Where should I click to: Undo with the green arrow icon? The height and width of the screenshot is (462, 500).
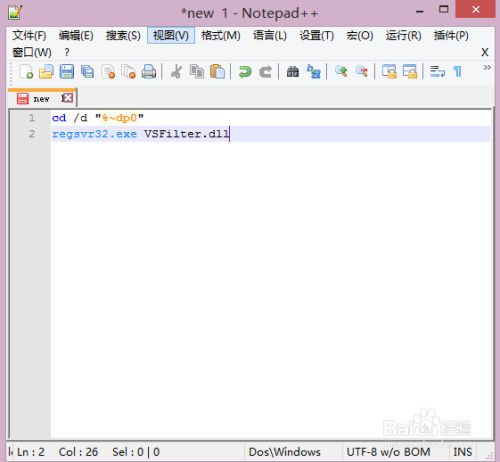(245, 72)
